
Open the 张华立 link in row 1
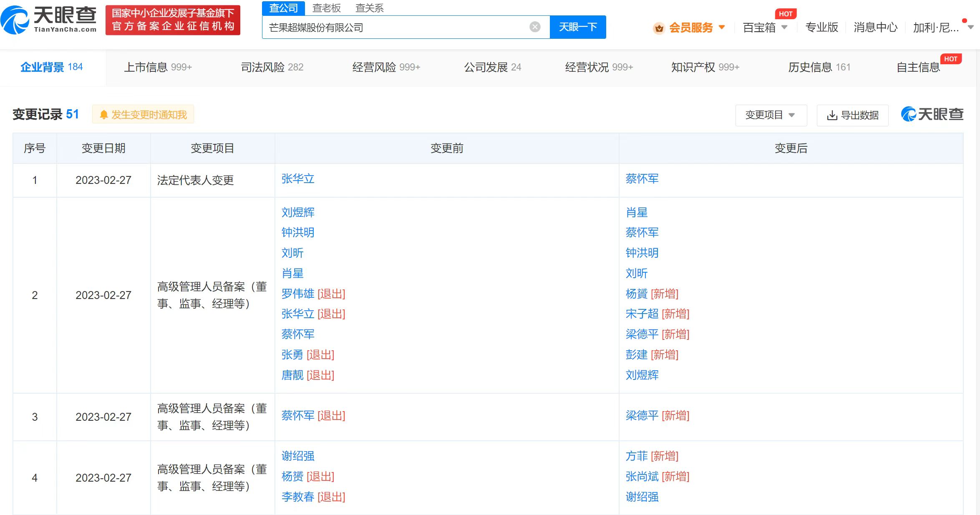click(298, 179)
